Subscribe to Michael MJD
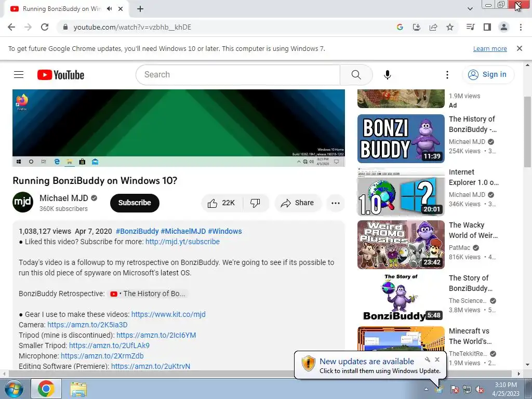This screenshot has height=399, width=532. click(135, 203)
